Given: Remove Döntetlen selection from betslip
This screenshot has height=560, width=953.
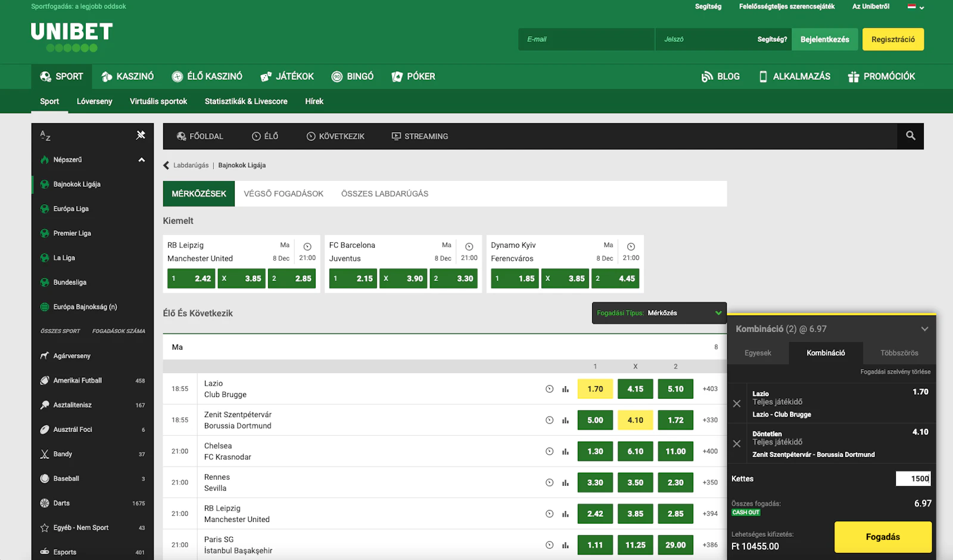Looking at the screenshot, I should [x=737, y=444].
